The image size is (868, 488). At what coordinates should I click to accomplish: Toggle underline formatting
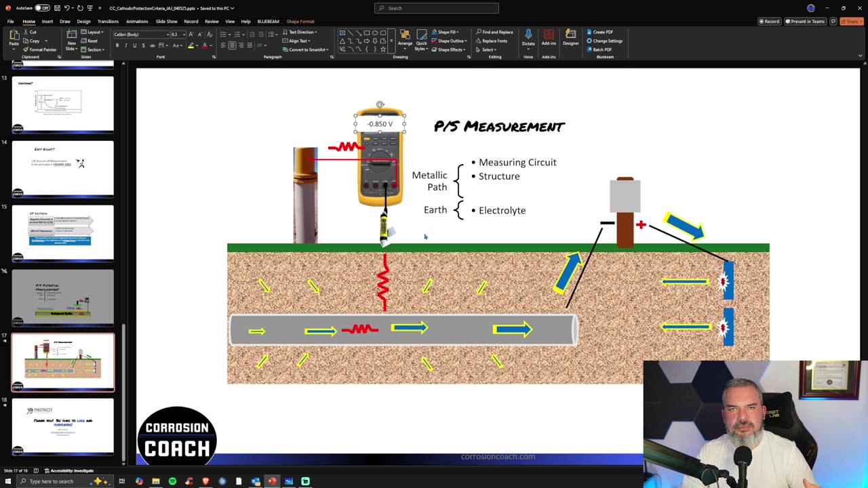coord(134,45)
